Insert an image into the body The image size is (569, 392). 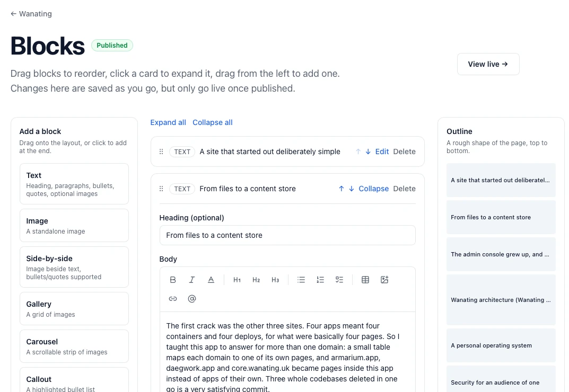click(384, 280)
